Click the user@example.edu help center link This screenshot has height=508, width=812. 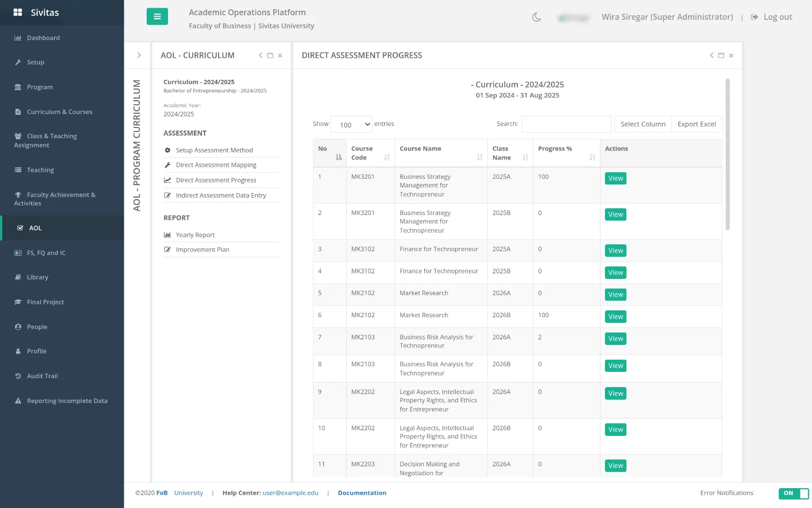click(290, 493)
